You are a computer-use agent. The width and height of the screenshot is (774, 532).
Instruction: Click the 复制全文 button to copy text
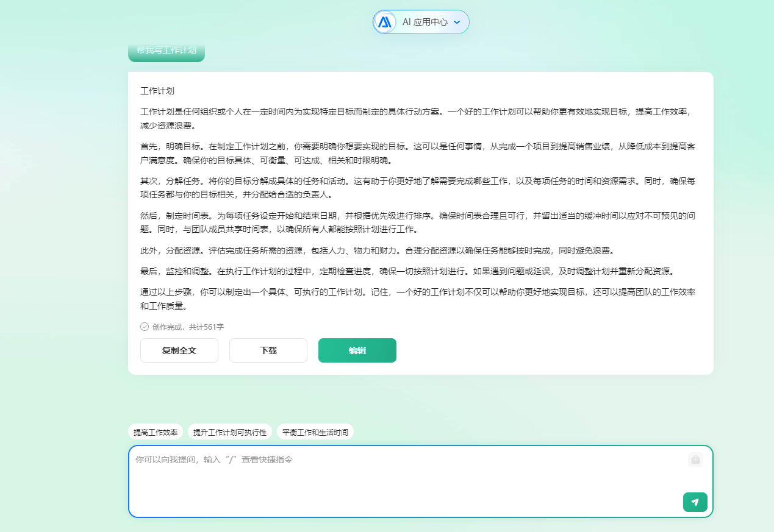pyautogui.click(x=179, y=350)
